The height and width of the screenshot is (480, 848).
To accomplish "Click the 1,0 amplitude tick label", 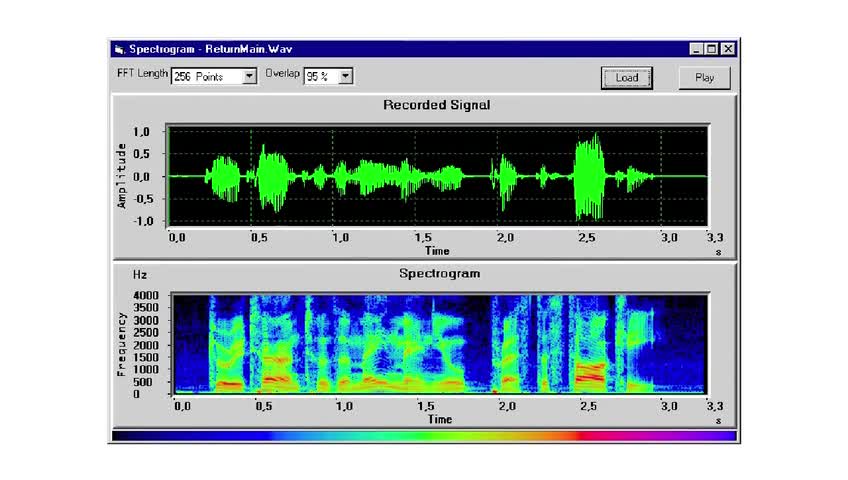I will pyautogui.click(x=141, y=131).
